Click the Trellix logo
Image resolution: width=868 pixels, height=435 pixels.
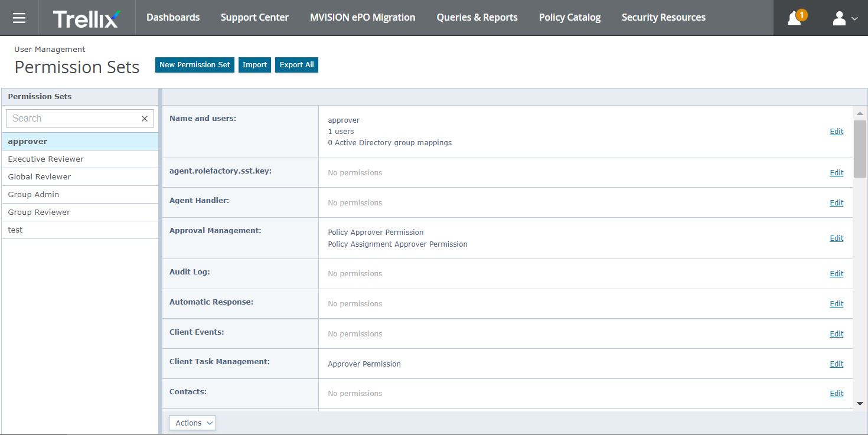[x=87, y=18]
